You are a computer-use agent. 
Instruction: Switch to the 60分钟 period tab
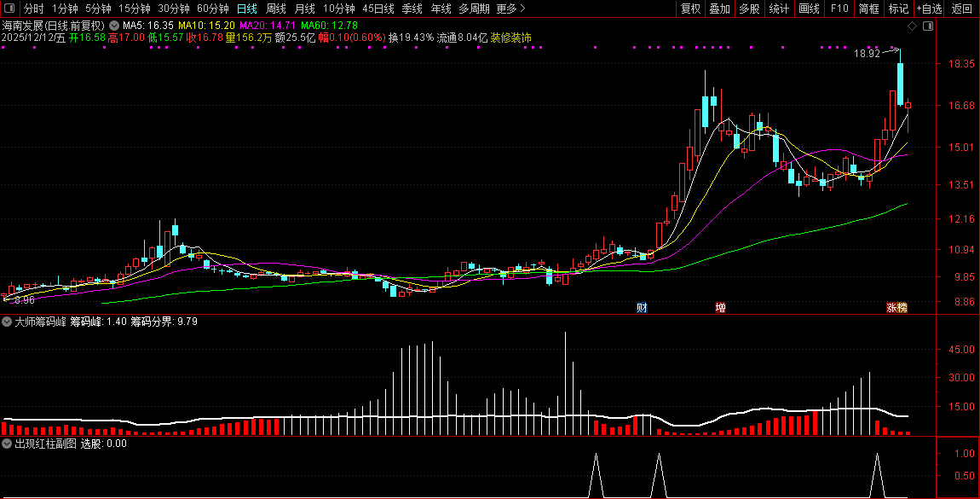[213, 9]
